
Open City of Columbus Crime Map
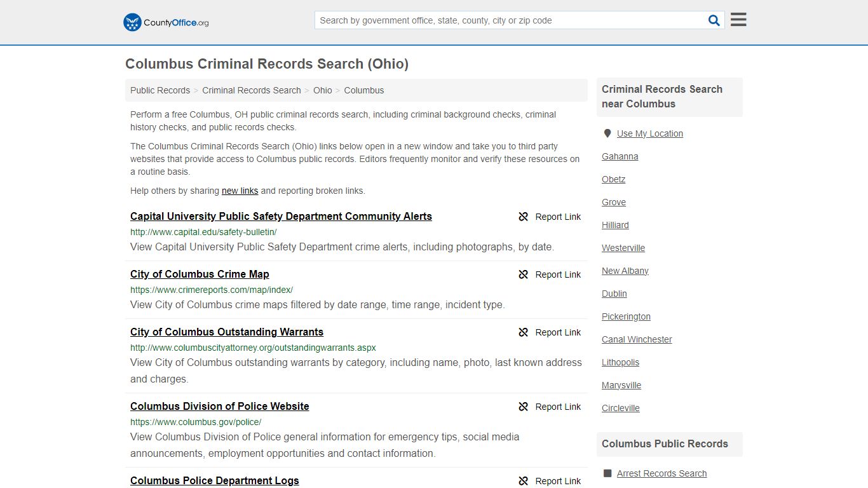tap(200, 274)
